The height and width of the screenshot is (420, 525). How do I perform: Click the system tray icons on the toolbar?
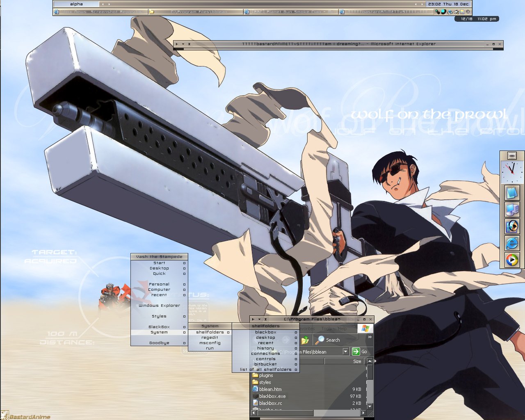point(452,12)
